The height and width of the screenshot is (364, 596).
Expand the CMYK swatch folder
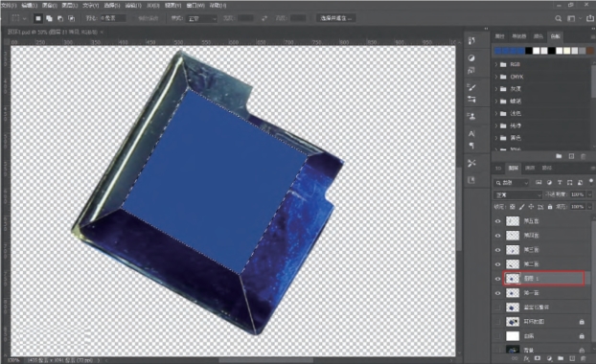496,77
